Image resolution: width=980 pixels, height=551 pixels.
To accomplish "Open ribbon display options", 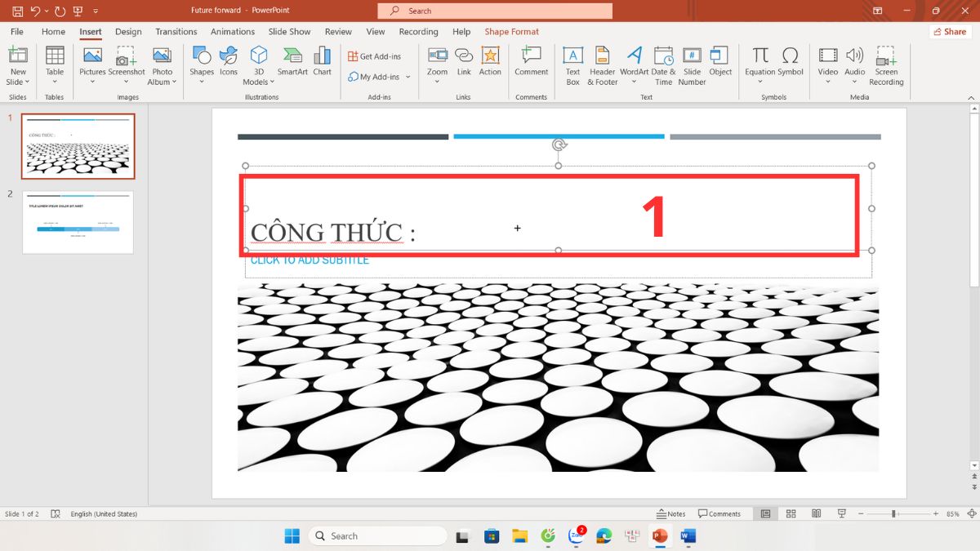I will coord(878,11).
